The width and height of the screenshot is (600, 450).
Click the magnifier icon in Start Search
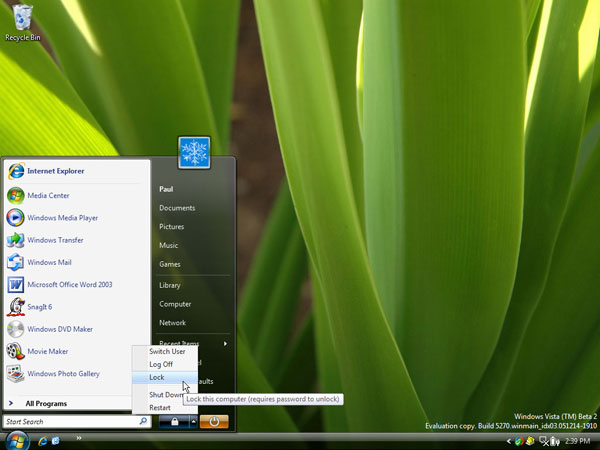(143, 421)
